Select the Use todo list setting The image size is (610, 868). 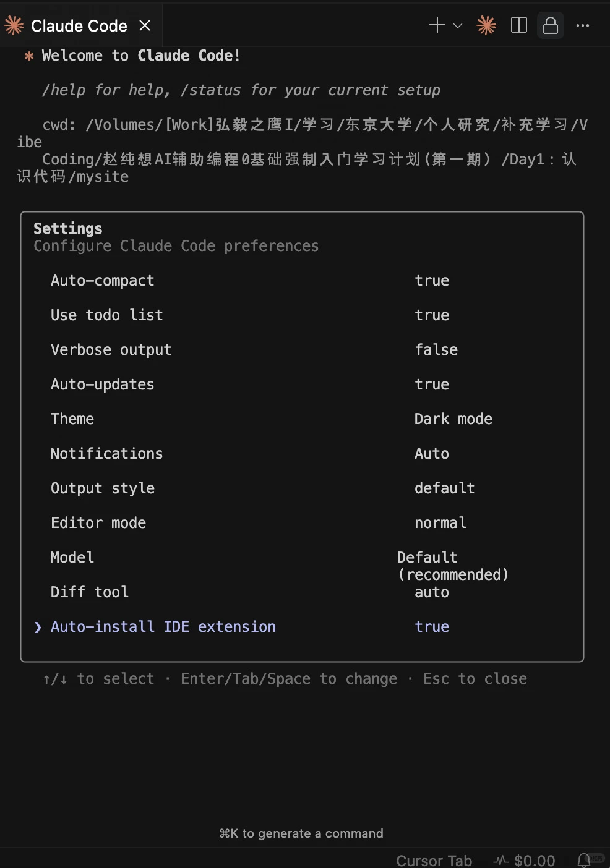[107, 315]
